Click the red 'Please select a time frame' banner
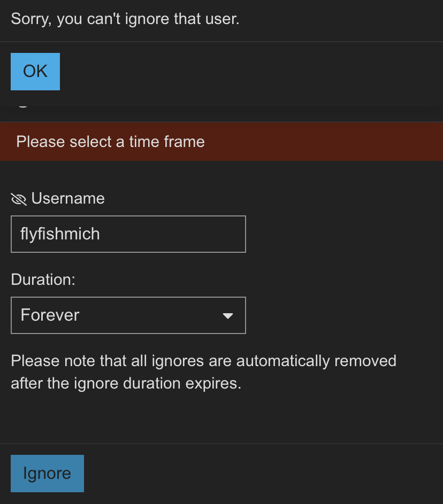The width and height of the screenshot is (443, 504). pos(222,142)
